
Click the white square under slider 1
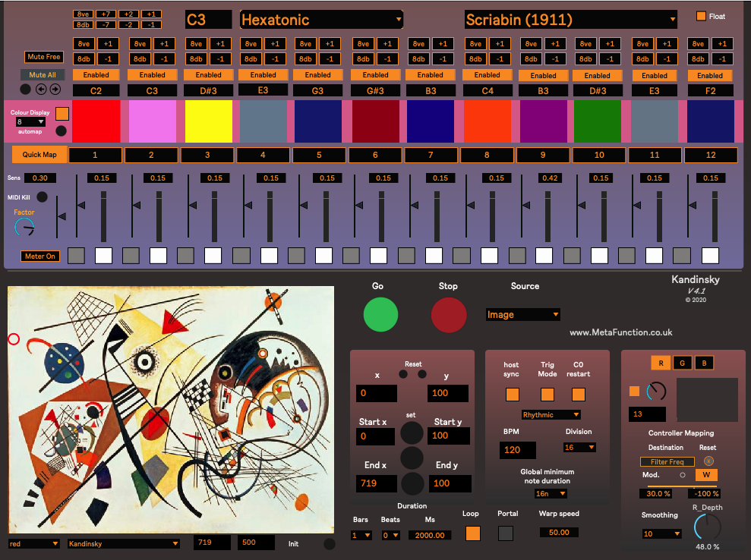pos(103,256)
